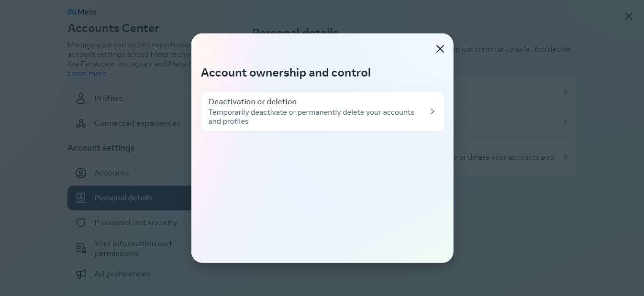Open Password and security section
Viewport: 644px width, 296px height.
click(129, 223)
